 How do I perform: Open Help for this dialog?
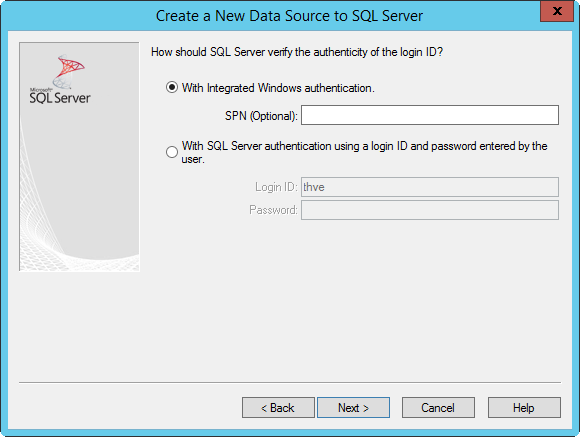pos(524,408)
